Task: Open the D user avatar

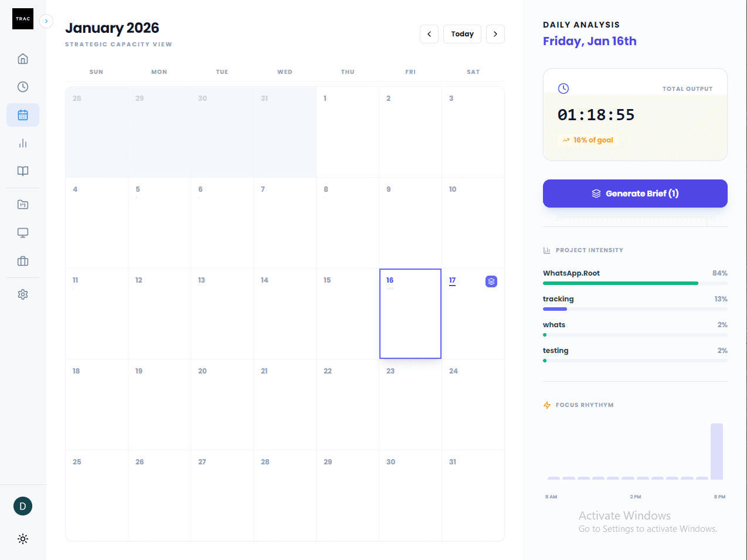Action: click(x=22, y=505)
